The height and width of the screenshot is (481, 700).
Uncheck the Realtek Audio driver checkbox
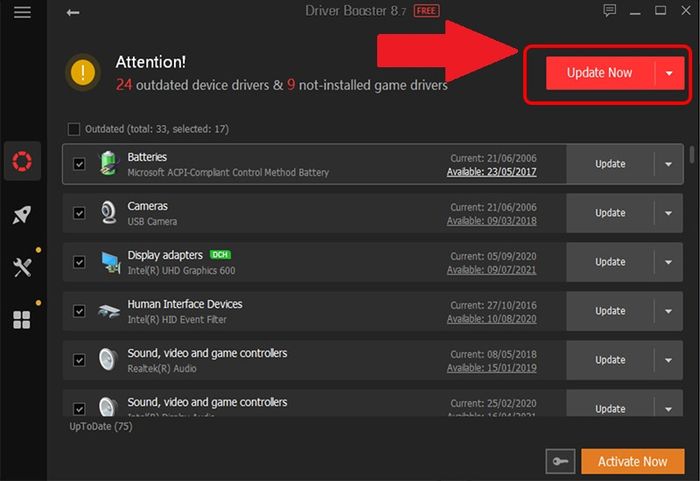(79, 360)
